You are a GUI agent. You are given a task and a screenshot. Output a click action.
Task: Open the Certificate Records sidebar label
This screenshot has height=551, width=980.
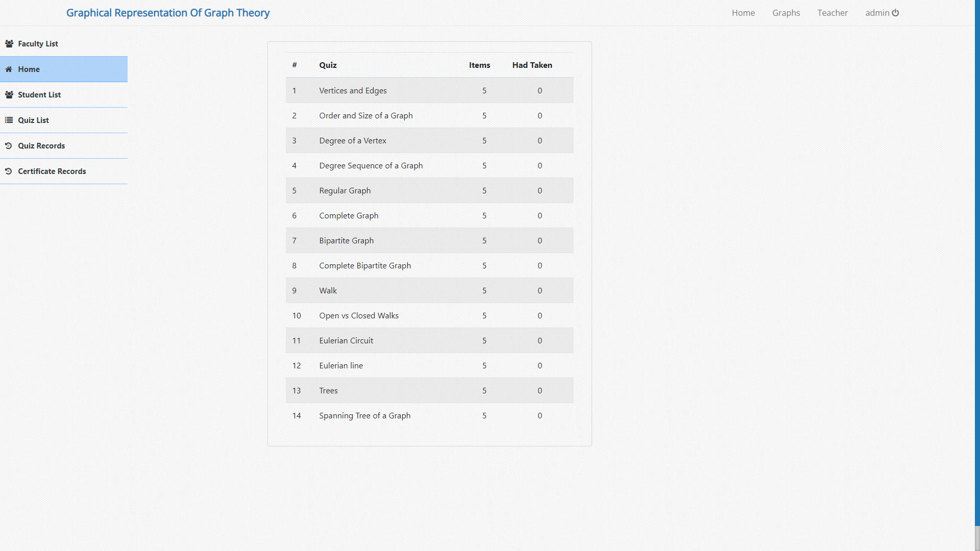pos(52,171)
